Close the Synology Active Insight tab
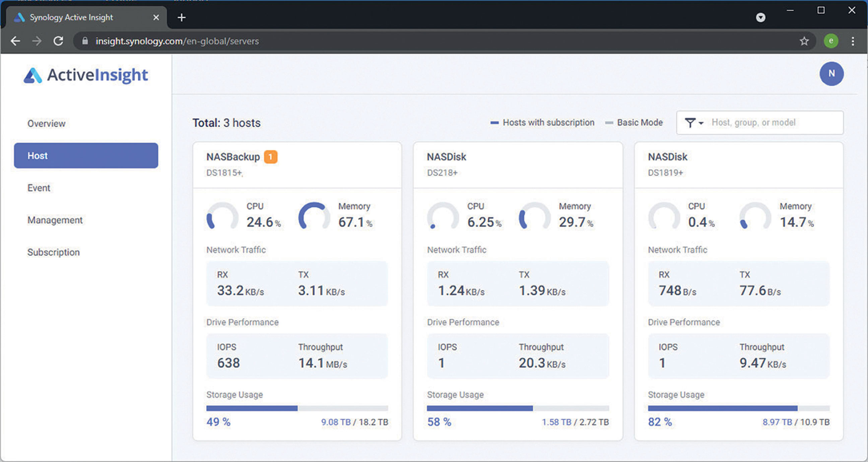The image size is (868, 462). pos(156,17)
